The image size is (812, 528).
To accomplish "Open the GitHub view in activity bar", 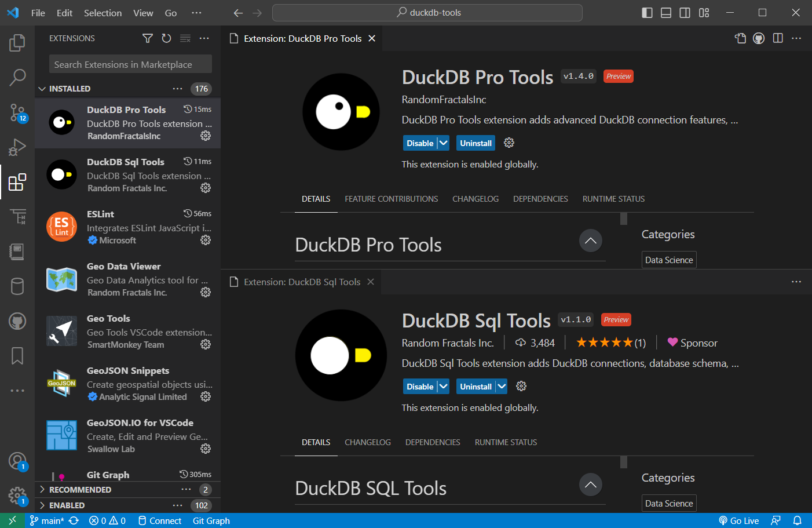I will (17, 321).
